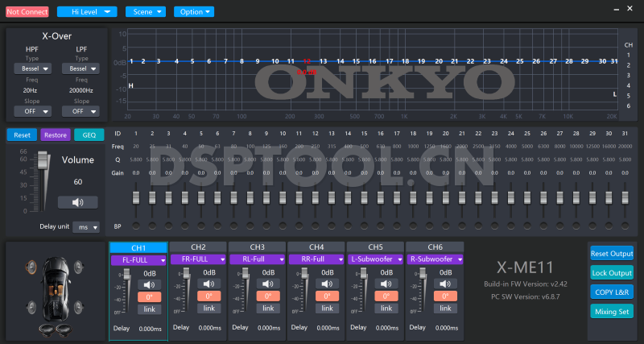Image resolution: width=644 pixels, height=344 pixels.
Task: Mute CH5 using its speaker icon
Action: [x=385, y=284]
